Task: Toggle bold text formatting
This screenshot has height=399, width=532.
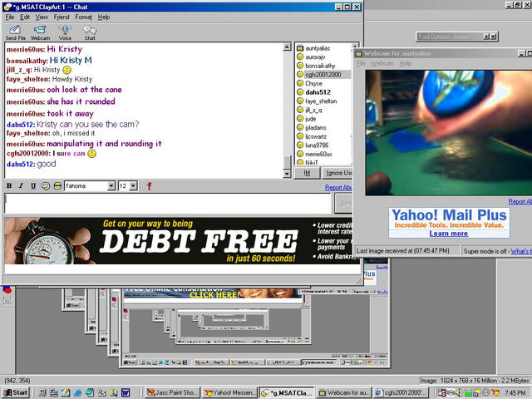Action: [9, 186]
